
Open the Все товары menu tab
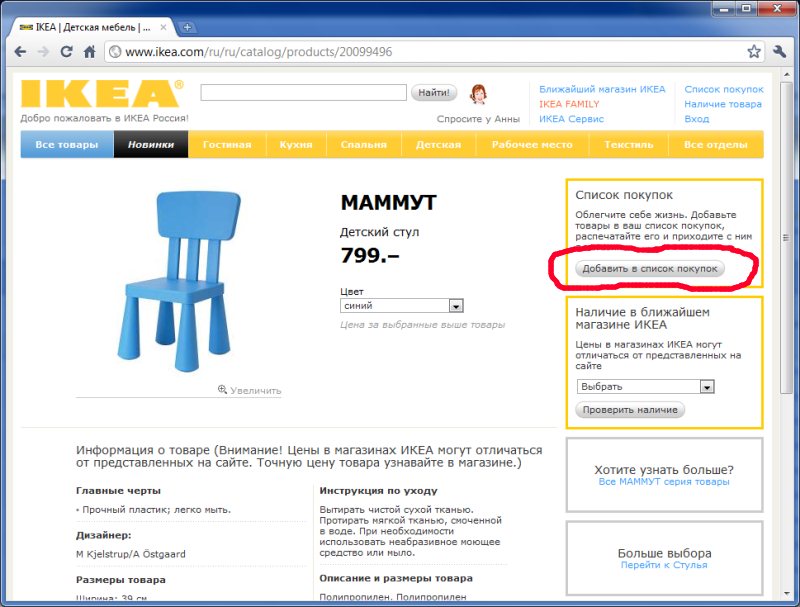click(67, 145)
